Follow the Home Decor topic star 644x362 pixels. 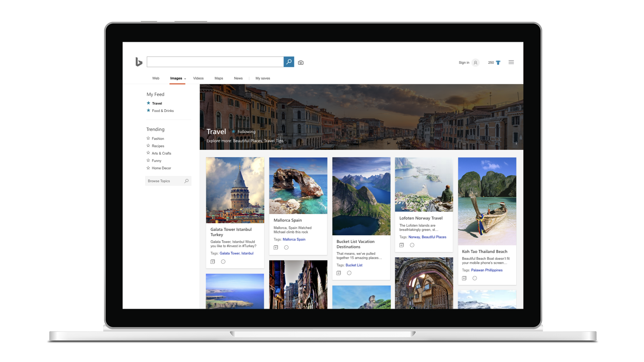[x=148, y=168]
